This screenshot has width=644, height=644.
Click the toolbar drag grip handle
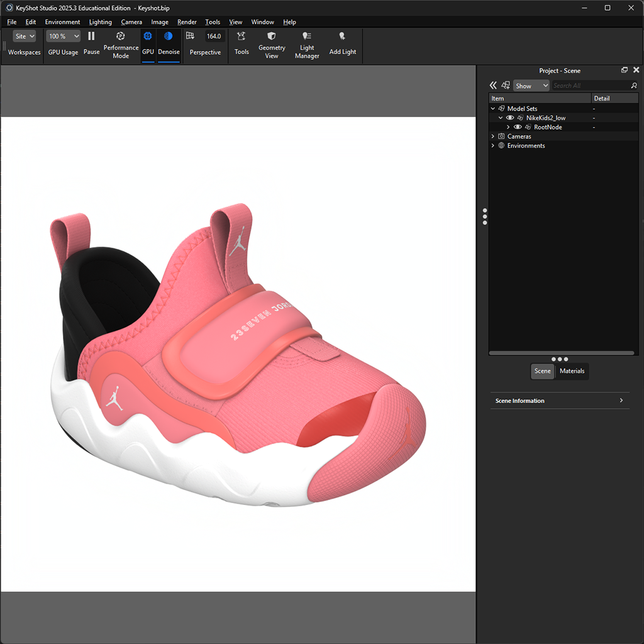pyautogui.click(x=4, y=45)
